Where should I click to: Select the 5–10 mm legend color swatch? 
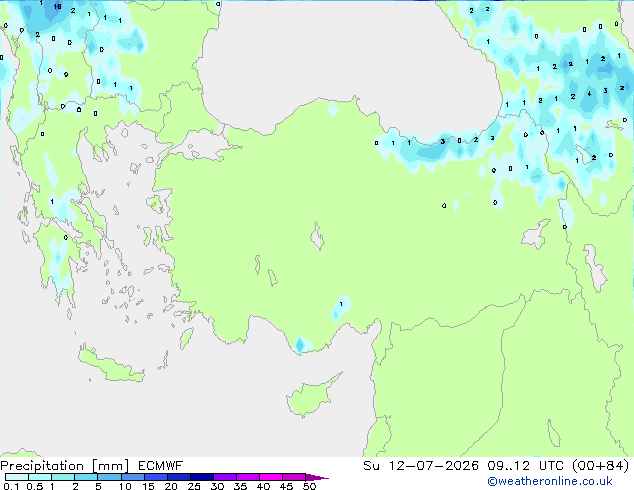[x=109, y=477]
